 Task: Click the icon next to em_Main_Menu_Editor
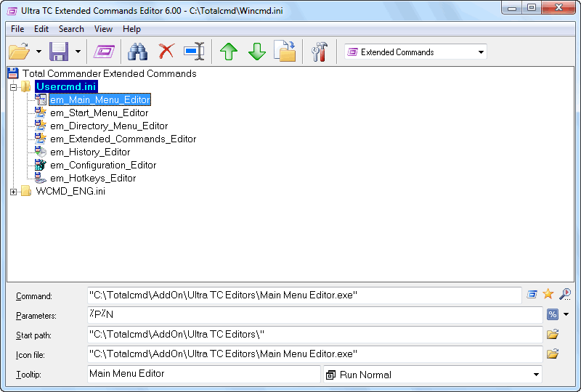(x=41, y=99)
